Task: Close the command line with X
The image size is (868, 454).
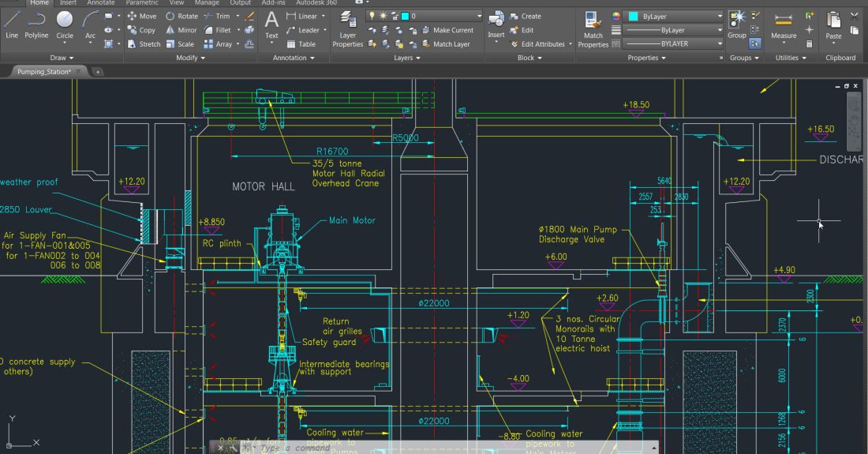Action: [220, 448]
